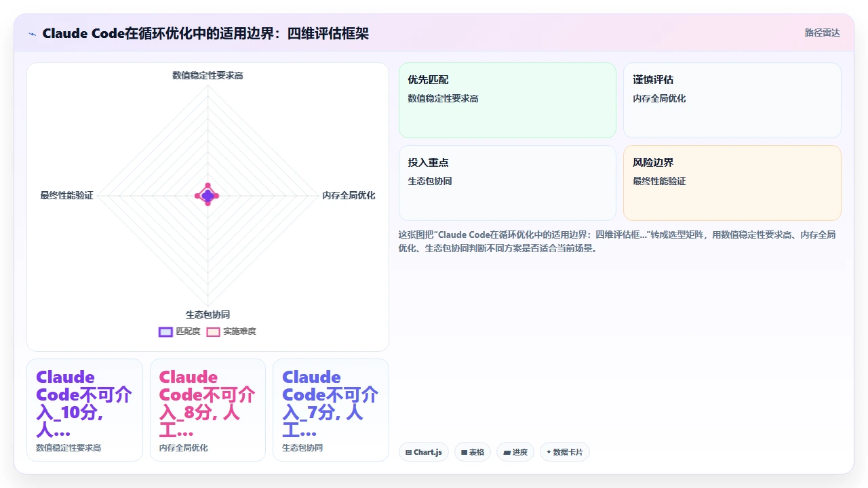Click 数值稳定性要求高 caption under purple stat
Image resolution: width=868 pixels, height=488 pixels.
68,448
